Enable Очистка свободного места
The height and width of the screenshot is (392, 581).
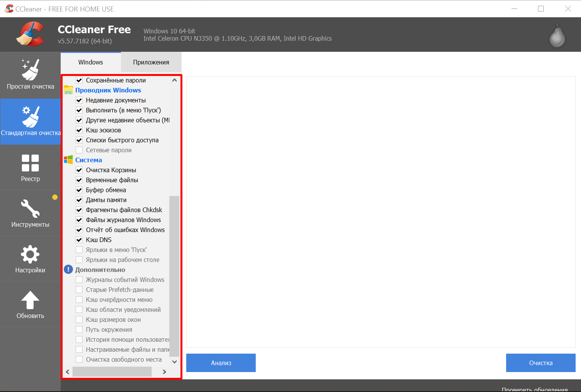point(79,359)
